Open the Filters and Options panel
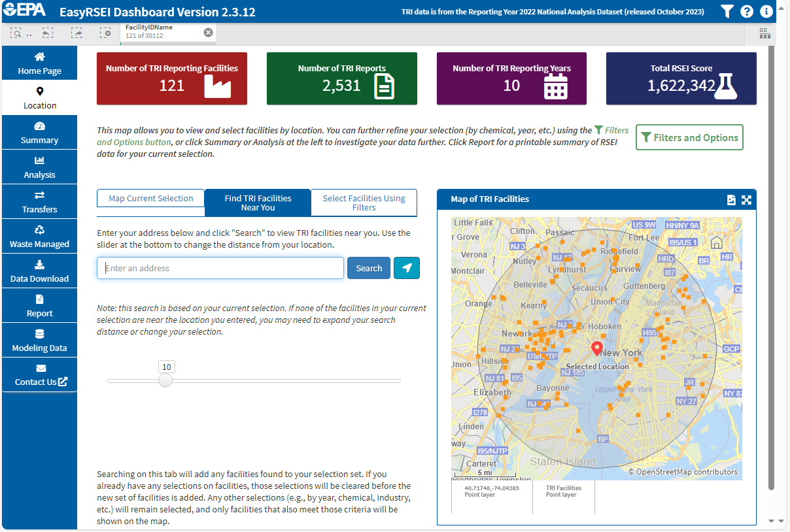The height and width of the screenshot is (532, 790). point(689,137)
